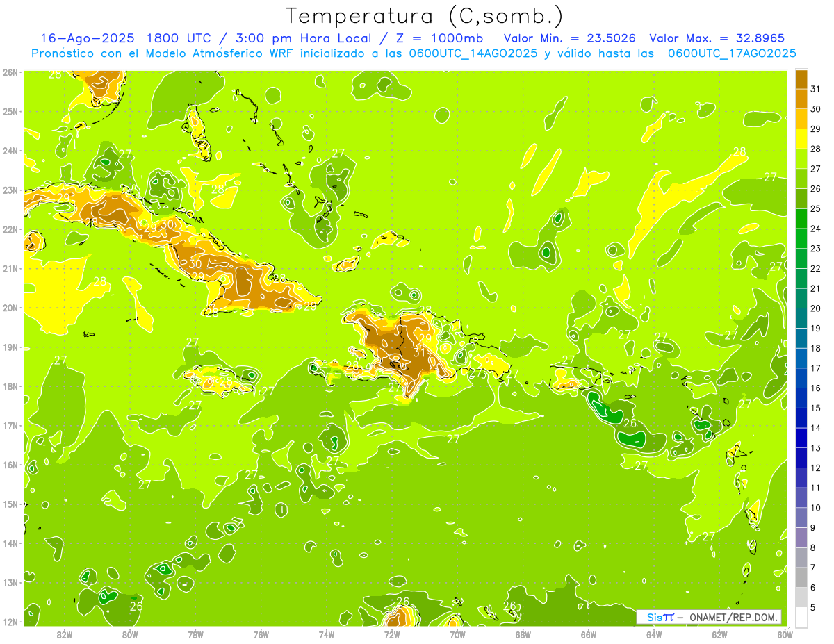Click the legend value 22
834x644 pixels.
[816, 268]
